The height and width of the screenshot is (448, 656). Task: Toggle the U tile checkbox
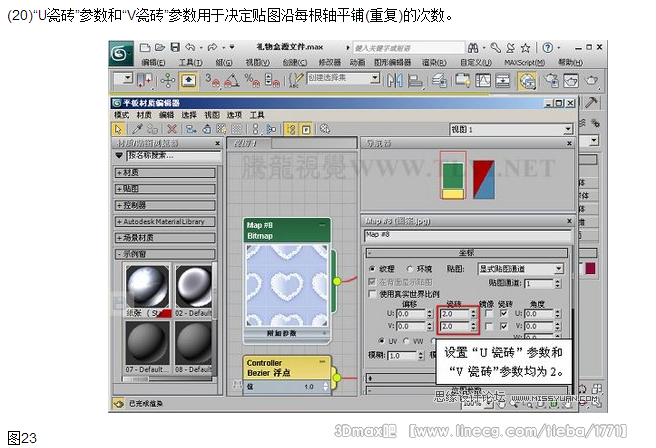pyautogui.click(x=504, y=313)
